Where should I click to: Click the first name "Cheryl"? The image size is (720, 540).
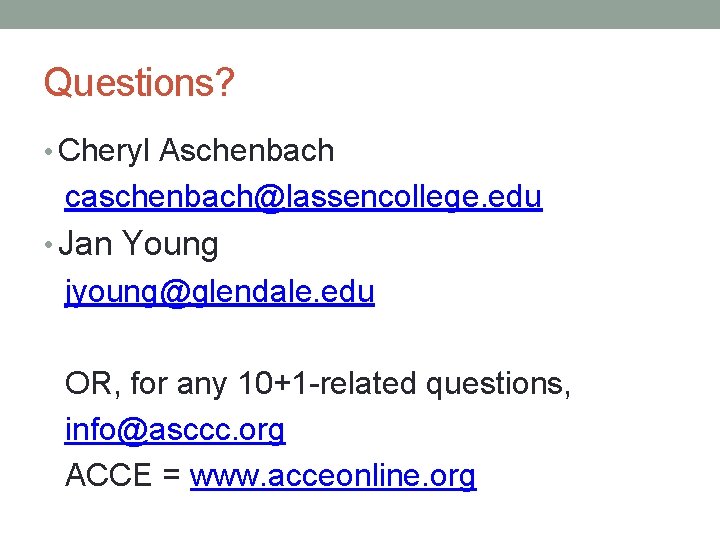pos(105,151)
